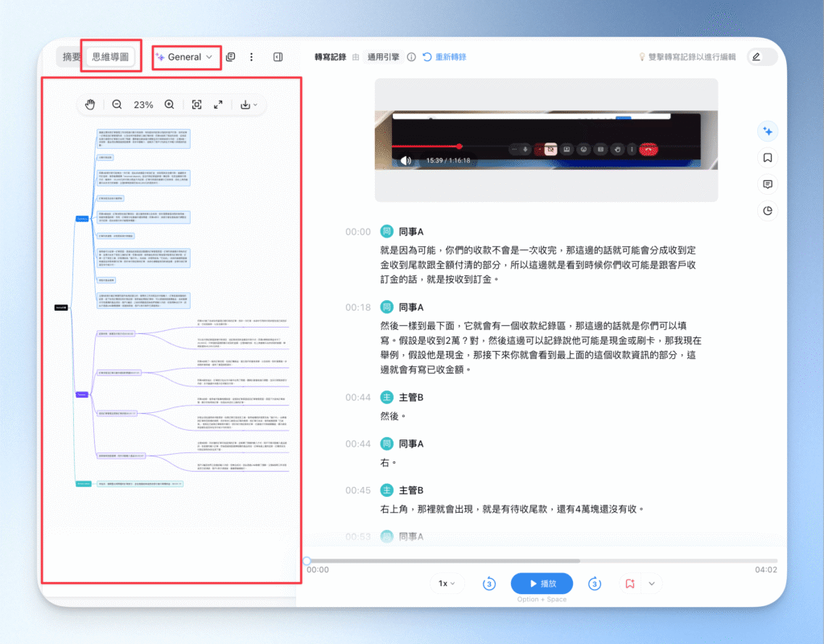Image resolution: width=824 pixels, height=644 pixels.
Task: Click the 00:44 timestamp beside the 然後 line
Action: (x=358, y=398)
